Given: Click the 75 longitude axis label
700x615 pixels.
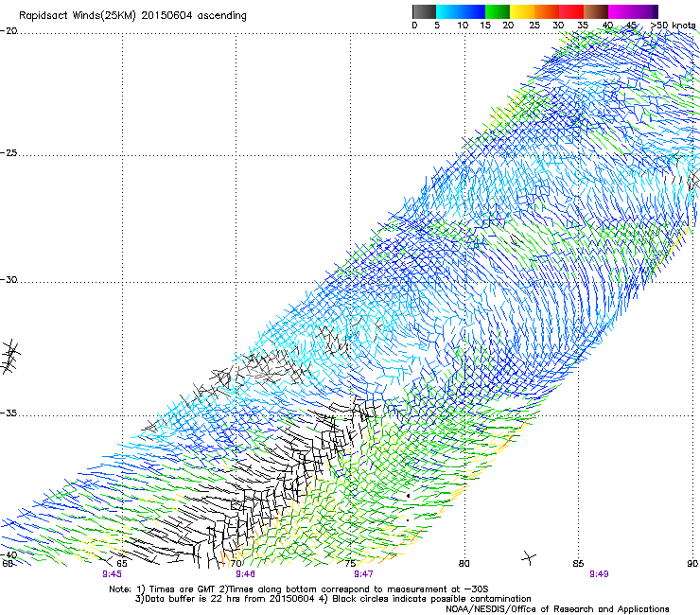Looking at the screenshot, I should pos(350,563).
